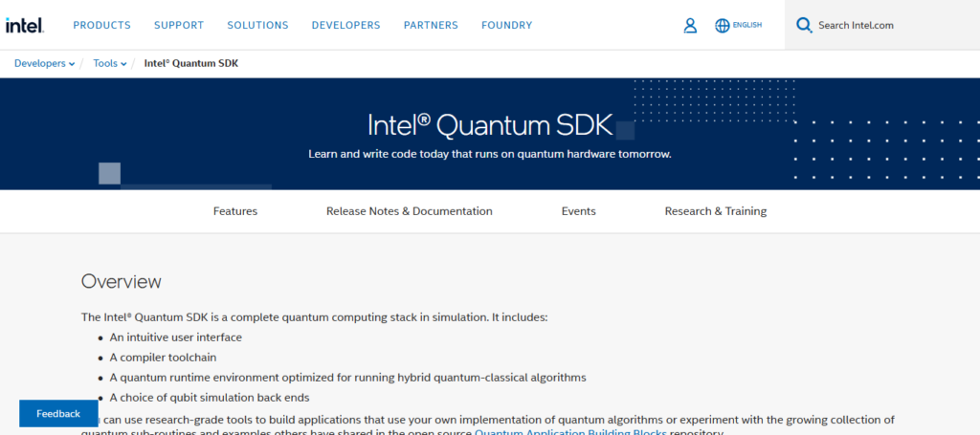
Task: Go to Release Notes & Documentation tab
Action: click(x=410, y=211)
